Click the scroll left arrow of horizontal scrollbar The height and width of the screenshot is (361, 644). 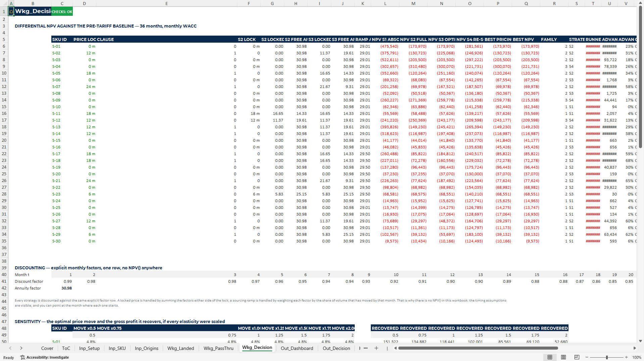click(395, 348)
